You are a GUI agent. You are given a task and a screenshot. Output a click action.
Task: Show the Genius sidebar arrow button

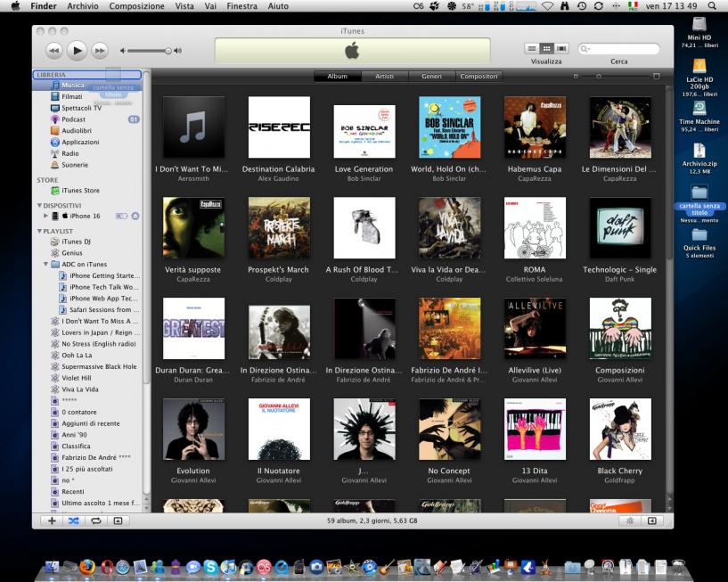point(652,521)
